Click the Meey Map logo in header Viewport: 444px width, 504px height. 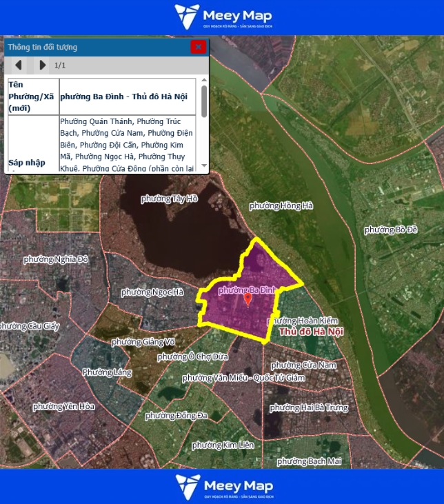(223, 17)
